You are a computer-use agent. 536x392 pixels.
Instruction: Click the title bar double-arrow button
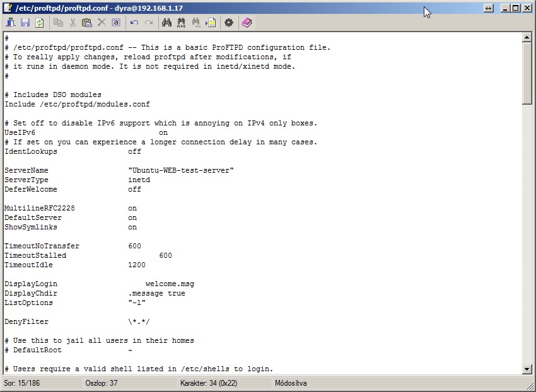pyautogui.click(x=489, y=8)
